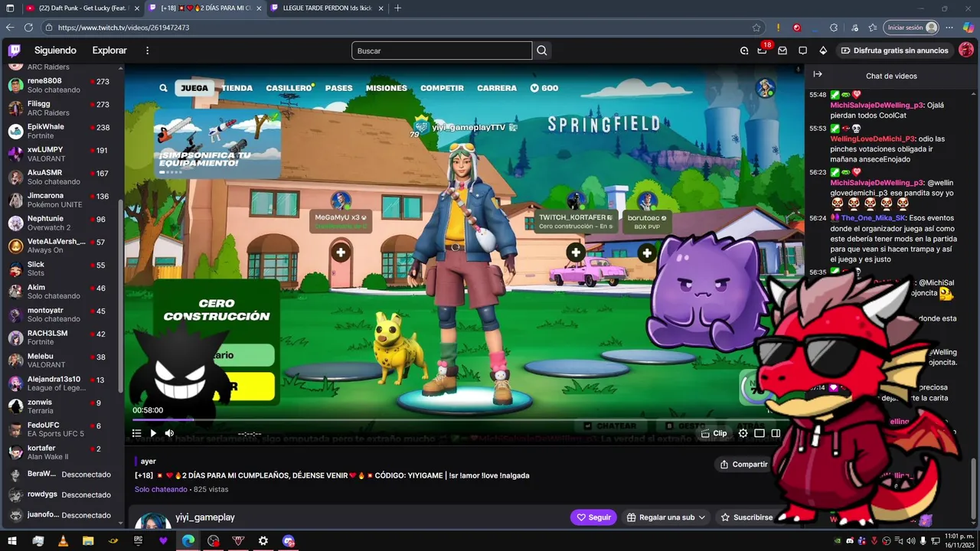Open xwLUMPY channel in sidebar
The image size is (980, 551).
[60, 154]
